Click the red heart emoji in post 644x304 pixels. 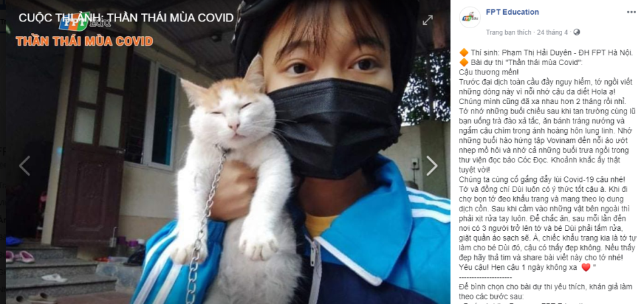point(586,268)
